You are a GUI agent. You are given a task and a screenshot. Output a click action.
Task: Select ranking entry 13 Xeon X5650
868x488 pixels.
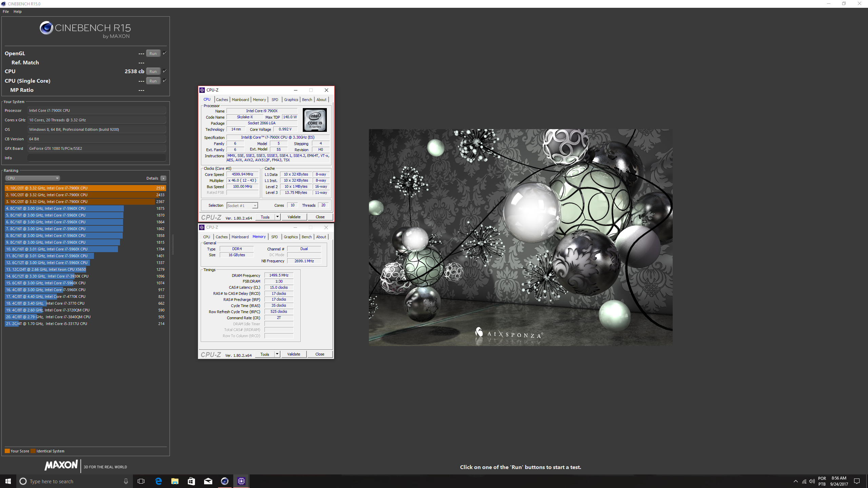click(x=85, y=269)
